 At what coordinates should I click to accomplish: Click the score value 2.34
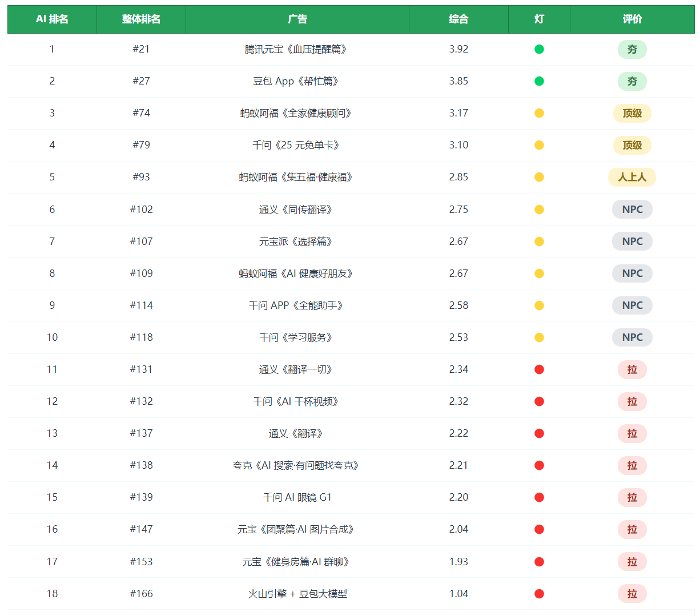coord(458,369)
